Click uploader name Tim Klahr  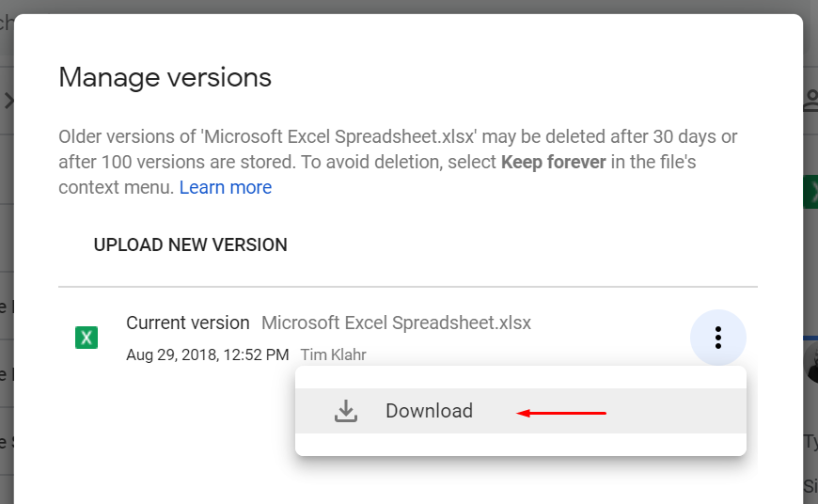tap(333, 354)
